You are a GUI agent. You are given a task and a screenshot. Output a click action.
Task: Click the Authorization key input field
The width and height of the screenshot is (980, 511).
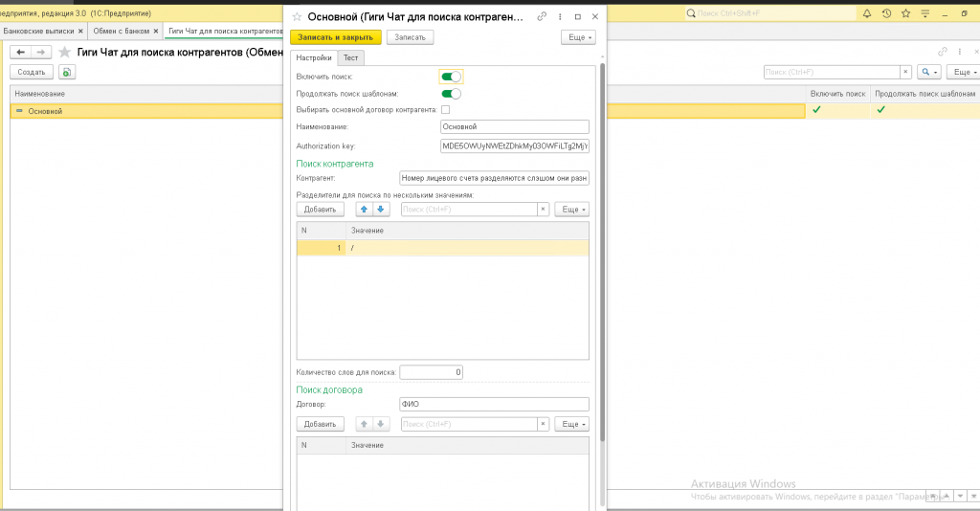[514, 145]
